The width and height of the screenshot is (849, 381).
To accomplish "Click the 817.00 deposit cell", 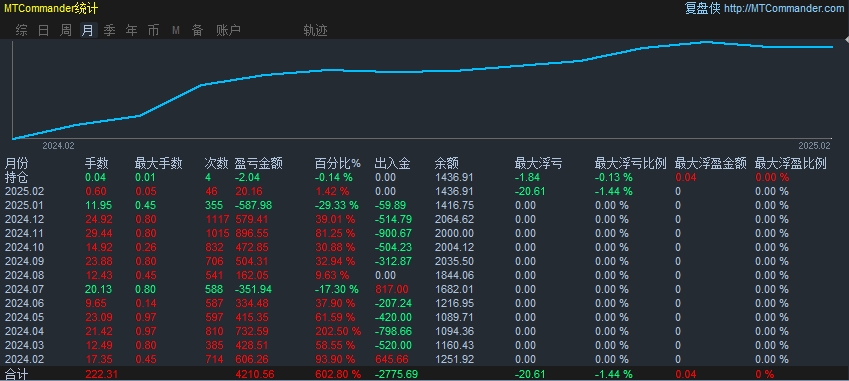I will click(391, 290).
